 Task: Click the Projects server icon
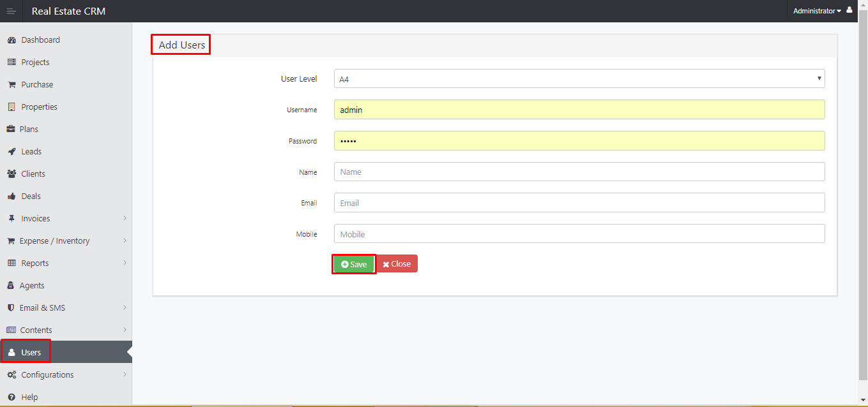coord(11,63)
